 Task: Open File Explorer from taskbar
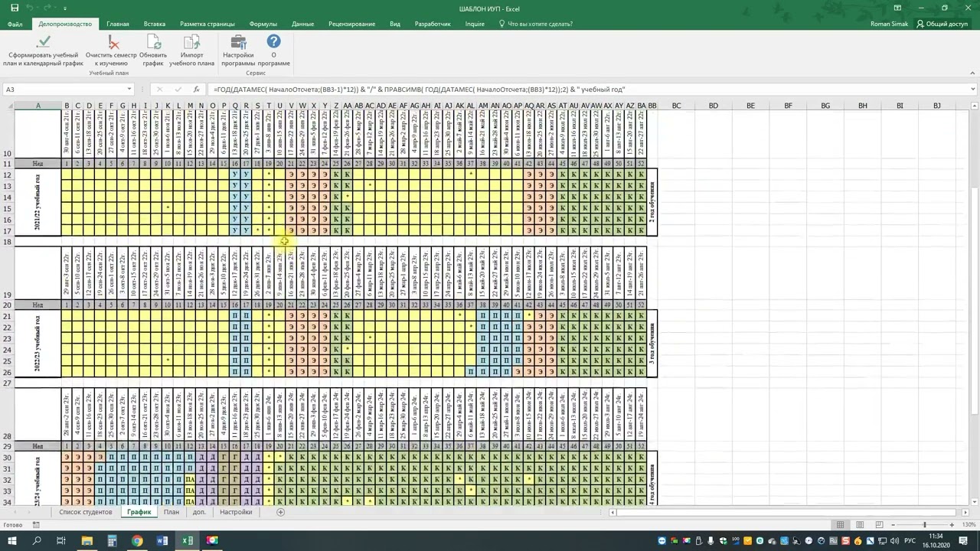coord(87,540)
